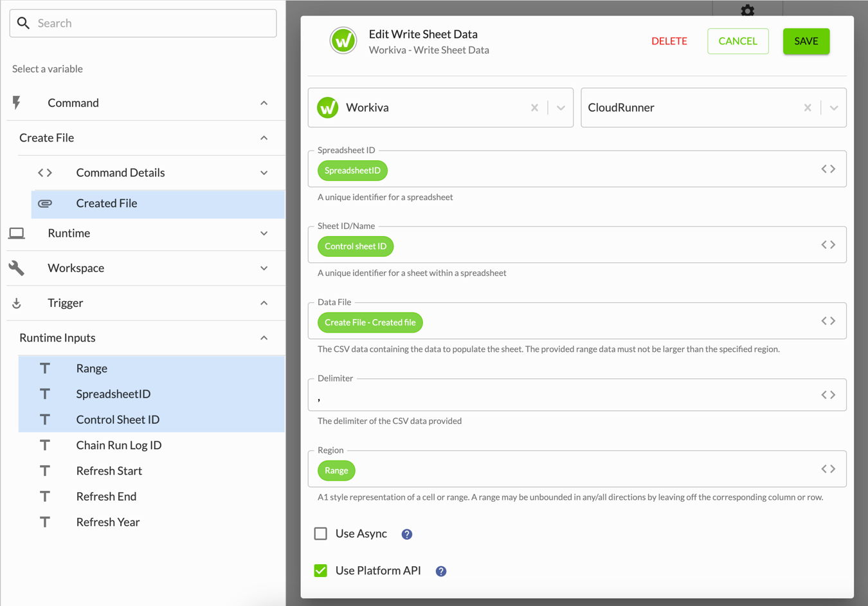Click into the variable Search field

click(143, 23)
